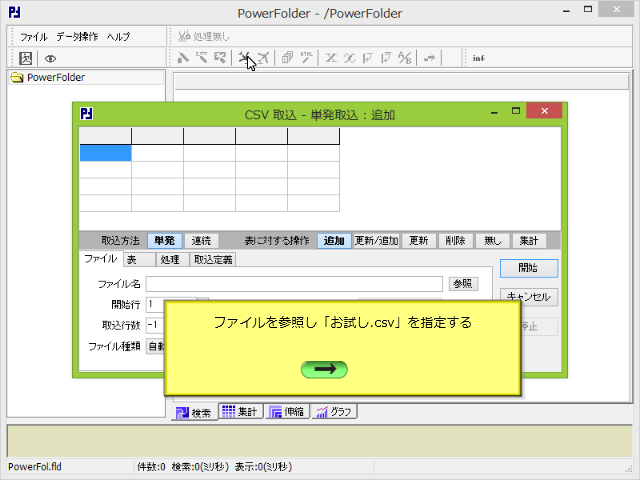Click the キャンセル button
Viewport: 640px width, 480px height.
point(529,296)
